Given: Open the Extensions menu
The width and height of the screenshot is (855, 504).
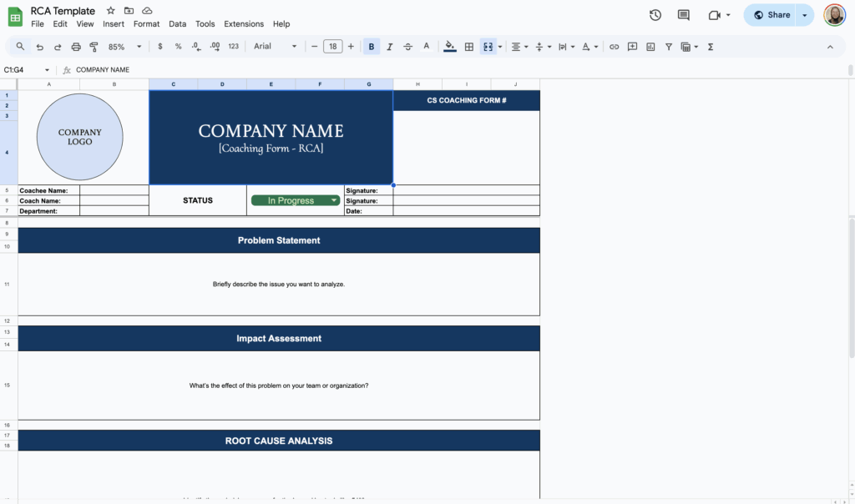Looking at the screenshot, I should coord(243,23).
